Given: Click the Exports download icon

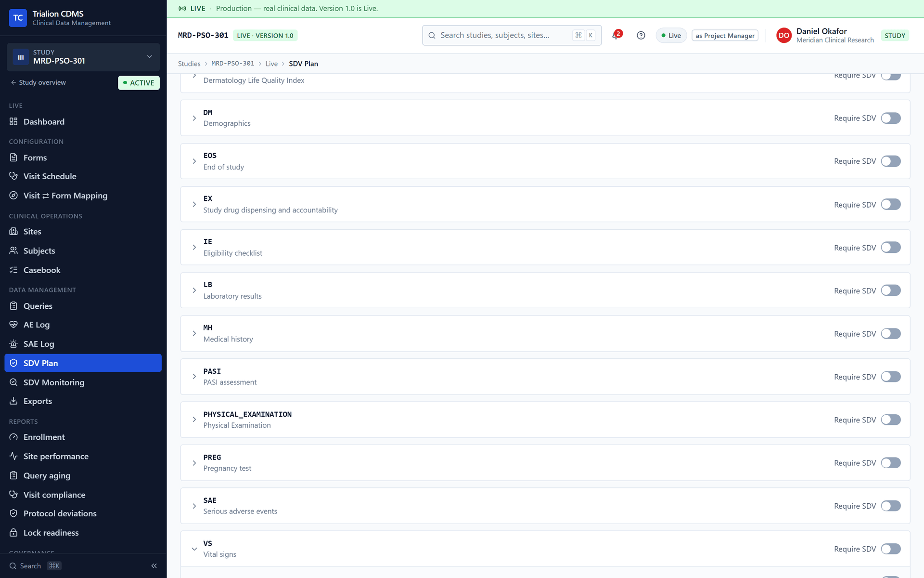Looking at the screenshot, I should 13,401.
